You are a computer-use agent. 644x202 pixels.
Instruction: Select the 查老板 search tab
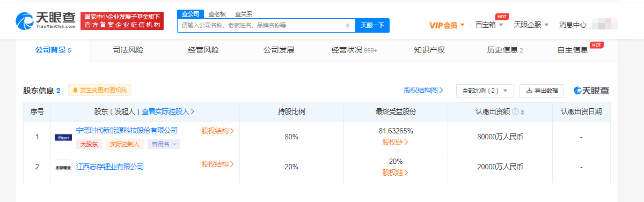(217, 14)
